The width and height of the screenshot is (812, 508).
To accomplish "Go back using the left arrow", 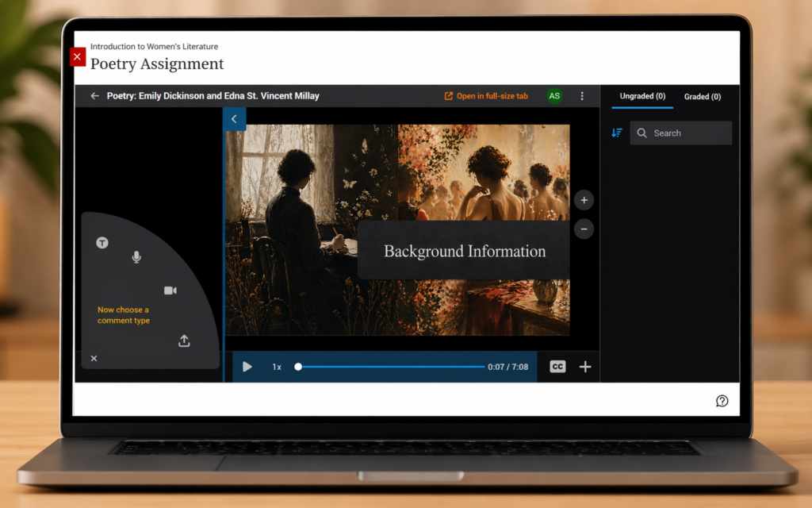I will tap(94, 95).
